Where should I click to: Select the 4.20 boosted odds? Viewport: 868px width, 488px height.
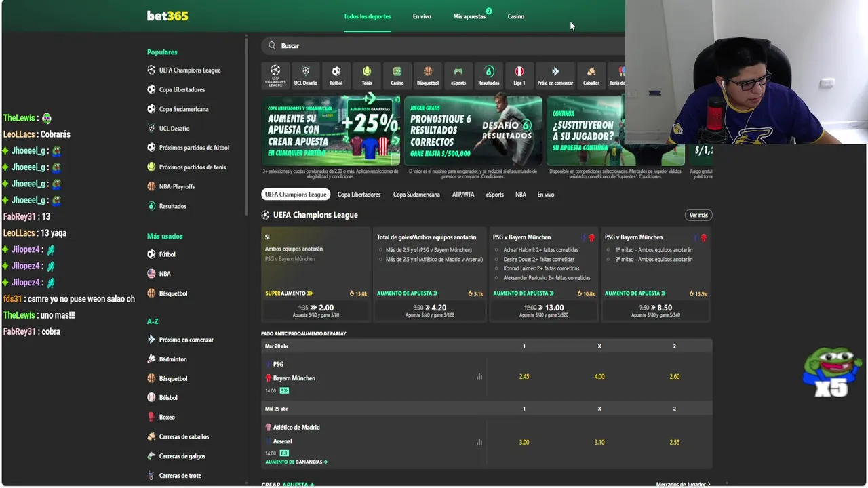(429, 310)
